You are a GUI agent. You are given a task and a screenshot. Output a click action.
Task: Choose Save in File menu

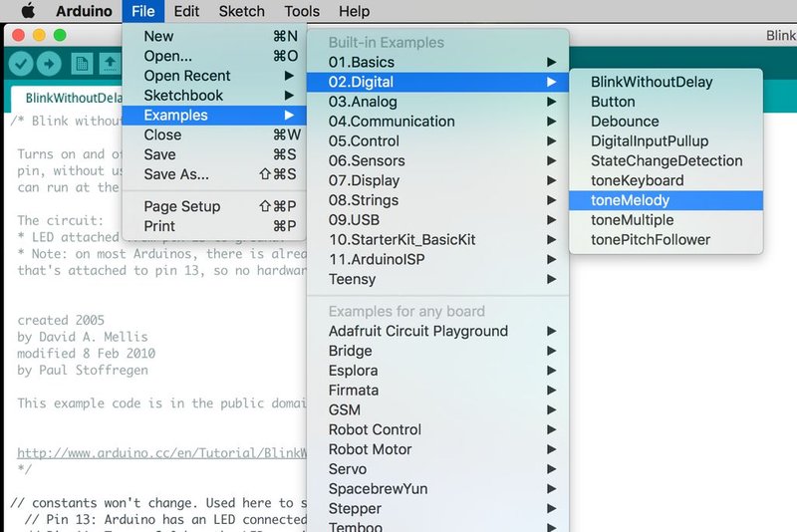pos(214,154)
